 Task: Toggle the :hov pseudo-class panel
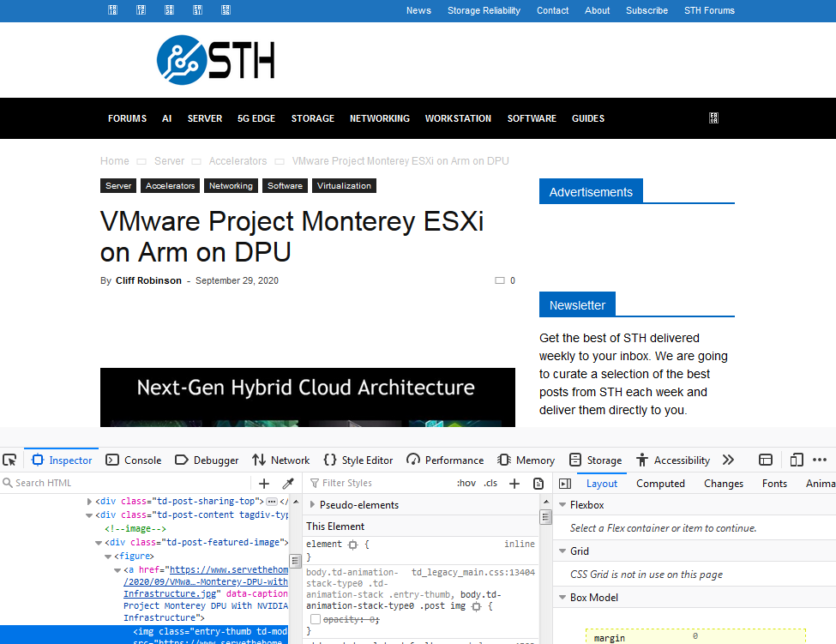(x=466, y=483)
